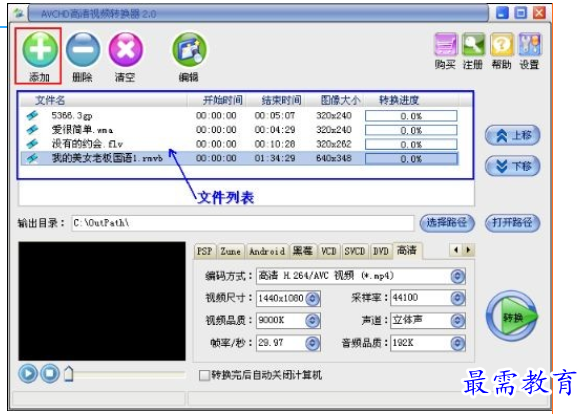Click the green Add (添加) icon

[40, 50]
